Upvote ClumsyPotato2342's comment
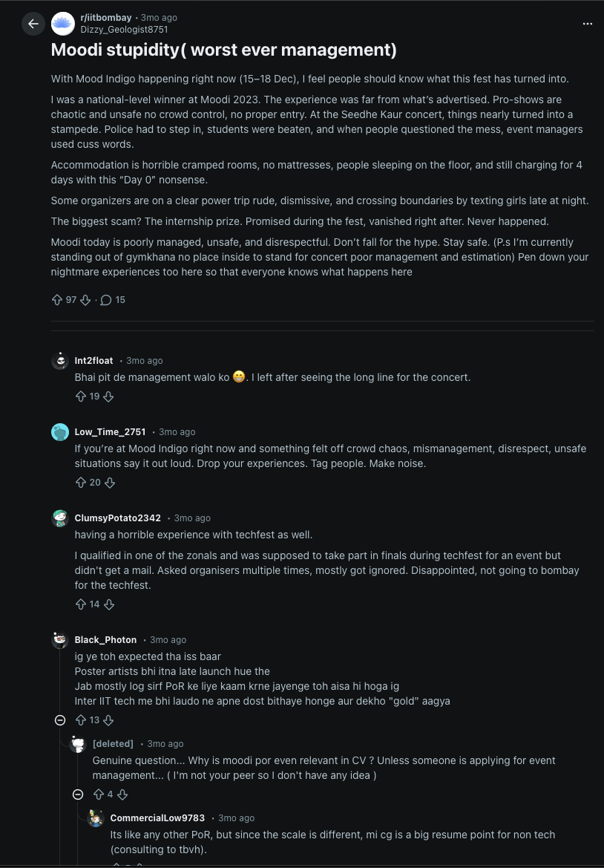Screen dimensions: 604x868 [x=81, y=604]
